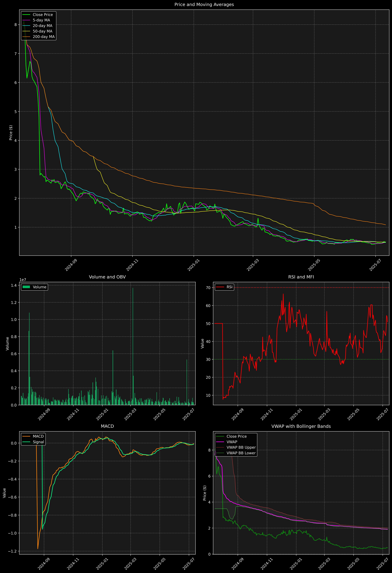Click y-axis tick '1' on the top chart
The width and height of the screenshot is (392, 573).
(16, 227)
